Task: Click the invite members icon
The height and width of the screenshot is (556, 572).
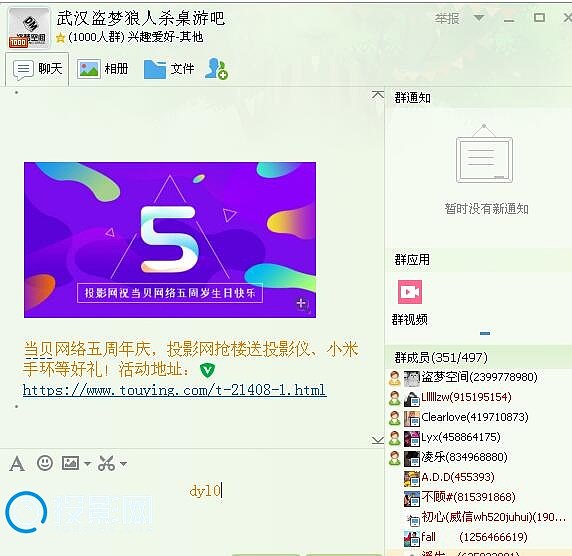Action: pyautogui.click(x=216, y=69)
